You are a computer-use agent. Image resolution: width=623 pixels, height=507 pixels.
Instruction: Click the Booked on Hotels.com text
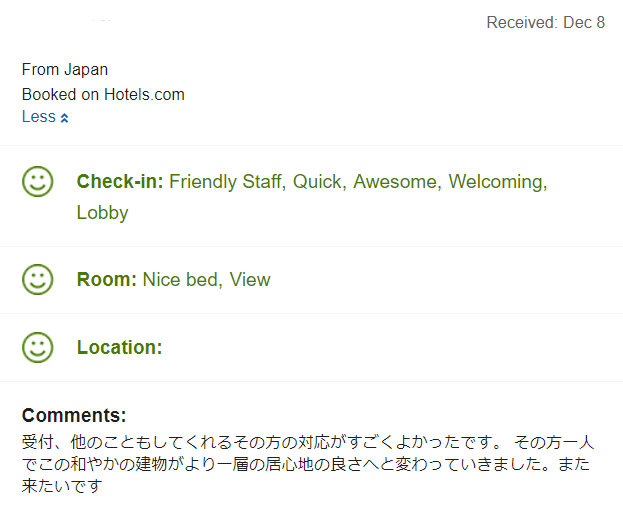pyautogui.click(x=103, y=95)
